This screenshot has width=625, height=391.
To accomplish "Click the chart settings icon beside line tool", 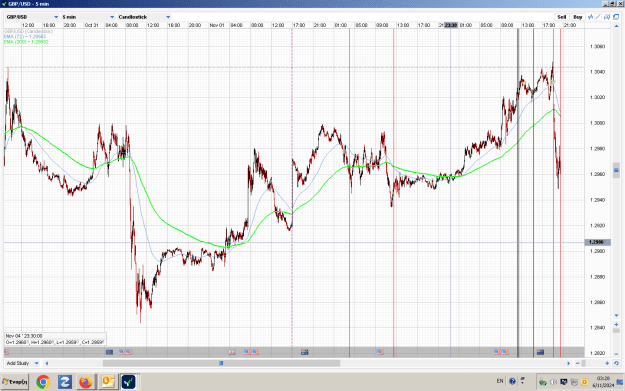I will [x=607, y=17].
